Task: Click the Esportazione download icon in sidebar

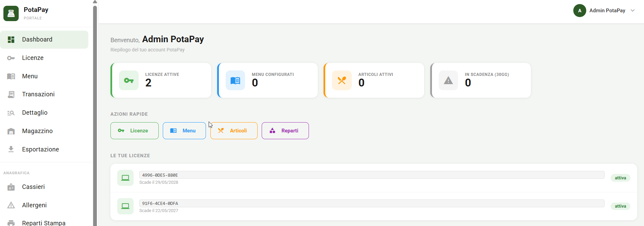Action: [11, 149]
